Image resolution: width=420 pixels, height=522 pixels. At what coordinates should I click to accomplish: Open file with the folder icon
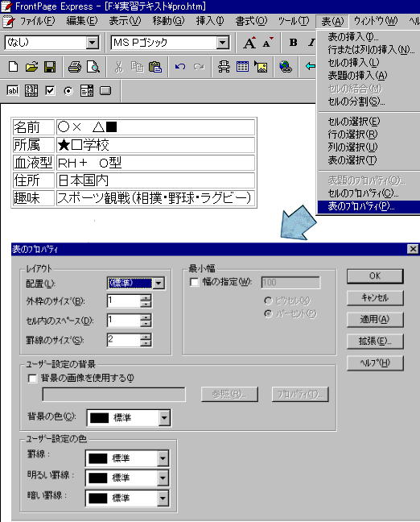pyautogui.click(x=31, y=67)
